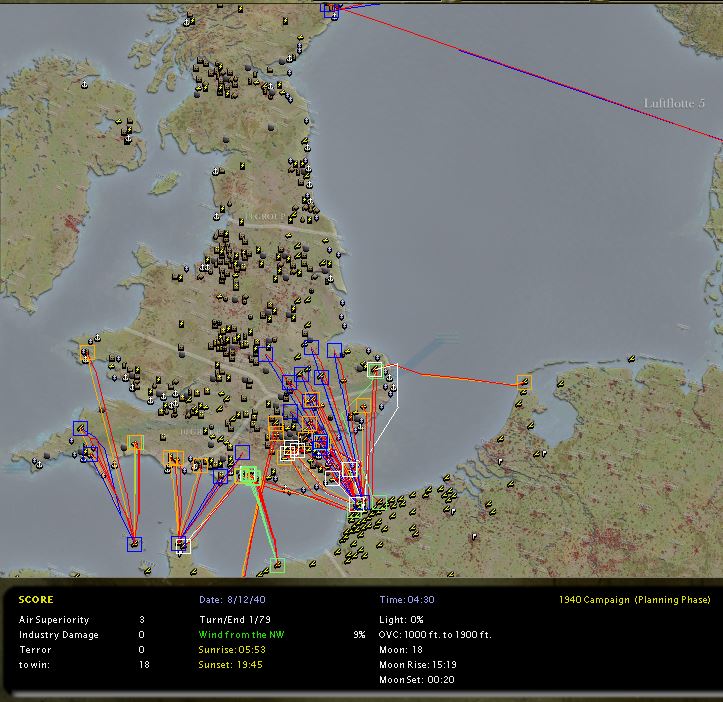Click the 9% value beside the OVC line
Image resolution: width=723 pixels, height=702 pixels.
(x=359, y=635)
